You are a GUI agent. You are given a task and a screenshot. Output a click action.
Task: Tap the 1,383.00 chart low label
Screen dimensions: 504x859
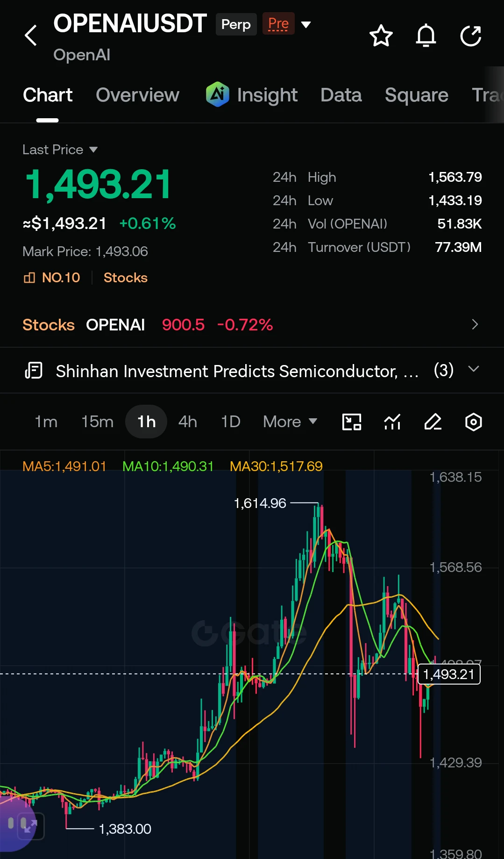125,829
